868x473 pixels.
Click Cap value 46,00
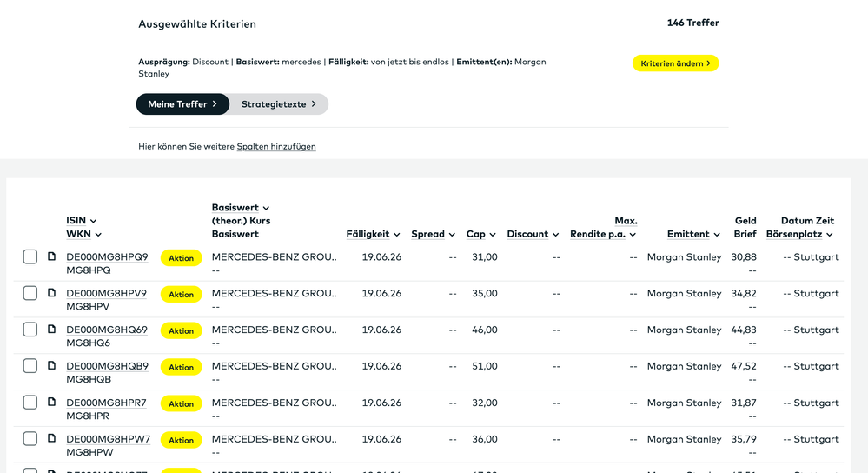tap(484, 330)
